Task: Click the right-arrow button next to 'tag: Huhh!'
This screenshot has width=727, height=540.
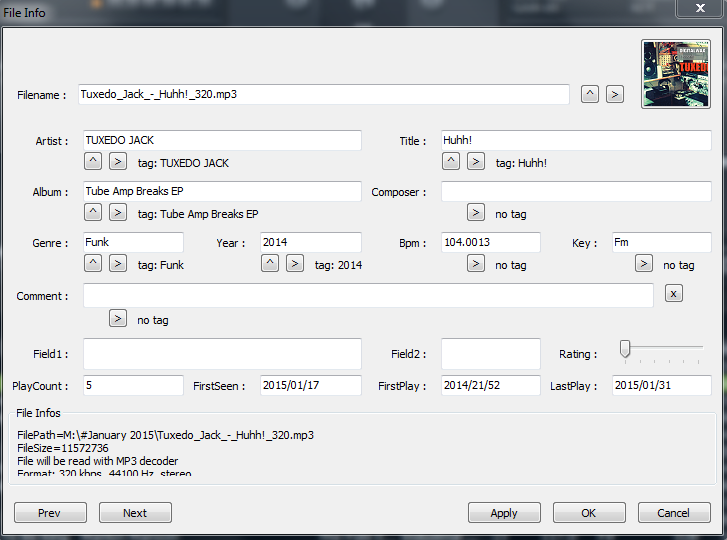Action: tap(476, 161)
